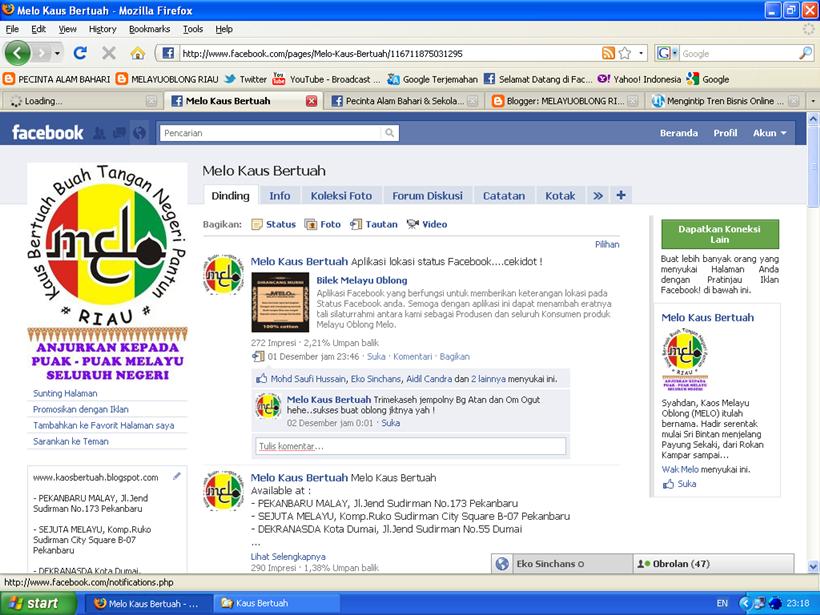Open the Twitter bookmark
The image size is (820, 615).
click(x=246, y=79)
